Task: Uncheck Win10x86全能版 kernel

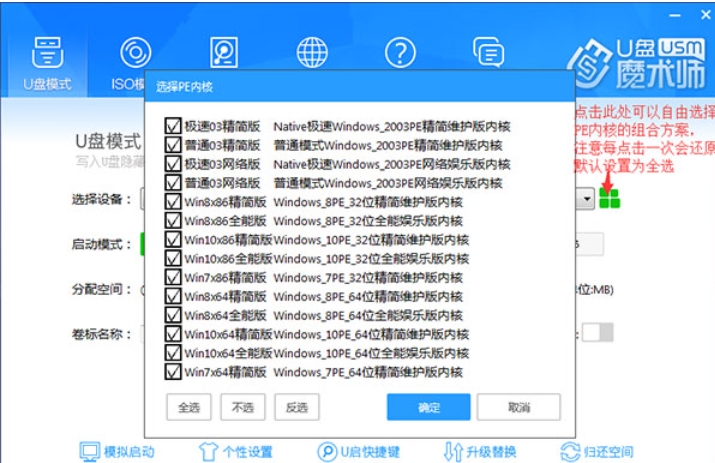Action: 173,259
